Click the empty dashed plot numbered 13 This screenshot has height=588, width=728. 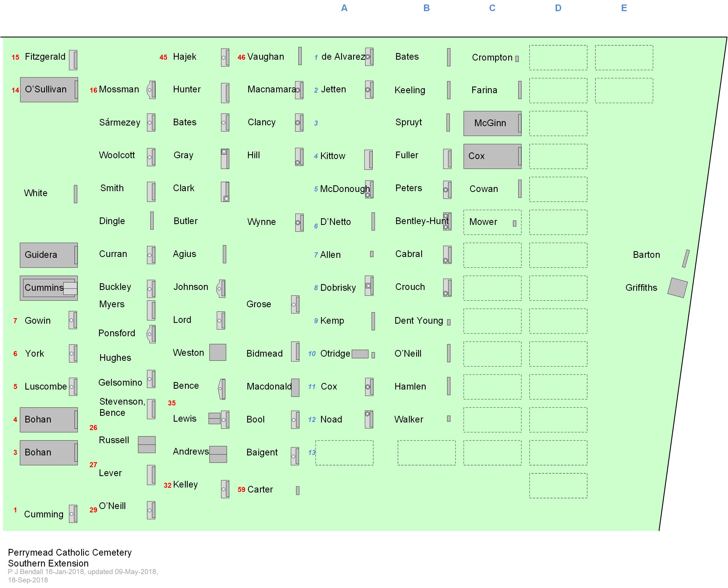(344, 453)
